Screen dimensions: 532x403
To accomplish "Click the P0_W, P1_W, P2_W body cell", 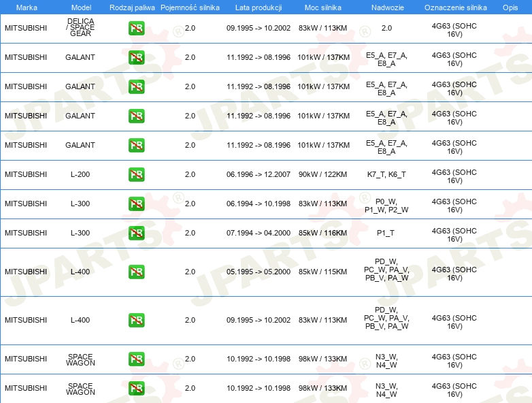I will coord(386,206).
